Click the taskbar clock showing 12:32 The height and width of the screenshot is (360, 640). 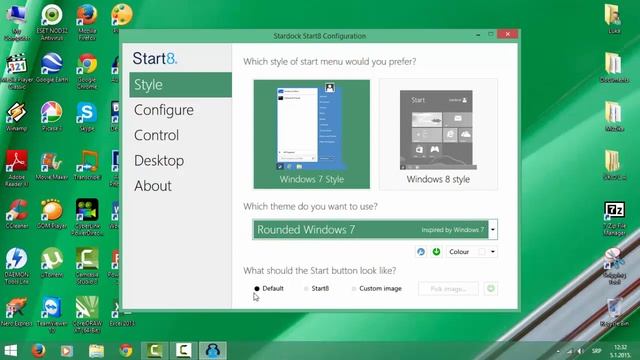(x=620, y=351)
